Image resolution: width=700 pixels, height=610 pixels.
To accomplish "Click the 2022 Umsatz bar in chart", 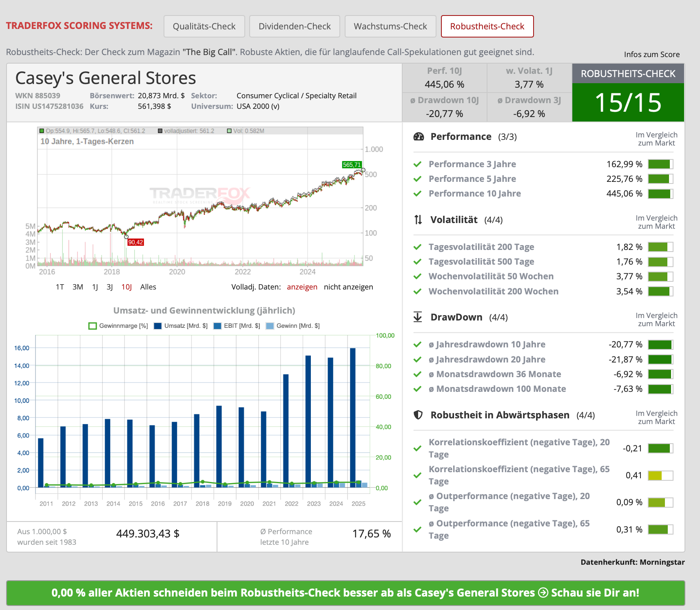I will coord(286,431).
